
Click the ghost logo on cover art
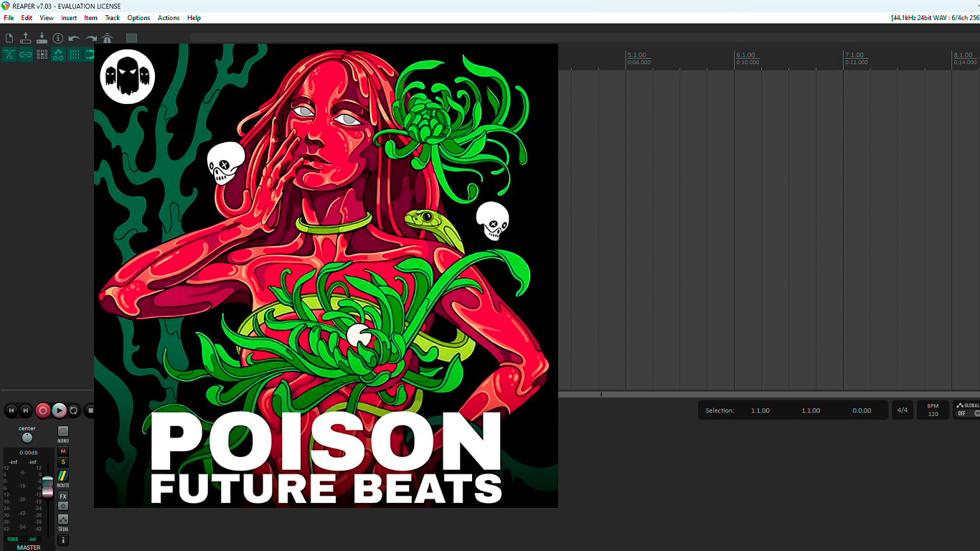coord(128,76)
